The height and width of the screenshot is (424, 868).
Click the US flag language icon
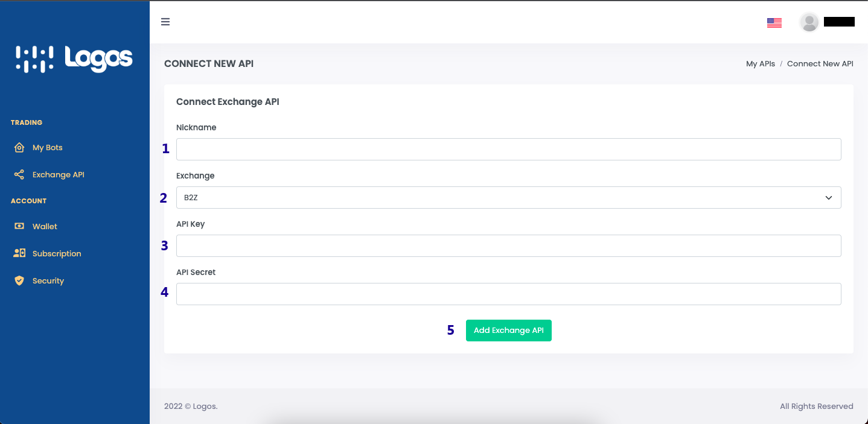(x=774, y=23)
